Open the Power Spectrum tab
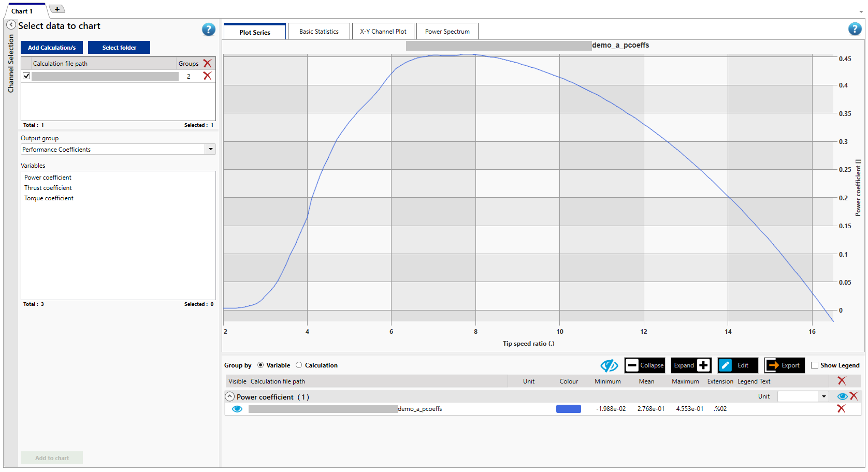The height and width of the screenshot is (472, 868). 447,32
